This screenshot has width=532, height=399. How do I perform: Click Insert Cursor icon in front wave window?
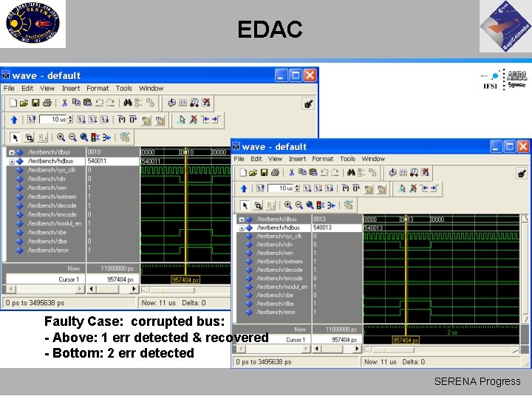coord(402,188)
